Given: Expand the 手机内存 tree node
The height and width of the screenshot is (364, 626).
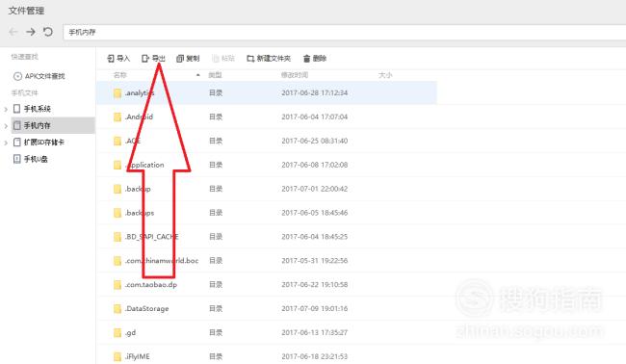Looking at the screenshot, I should [x=6, y=126].
